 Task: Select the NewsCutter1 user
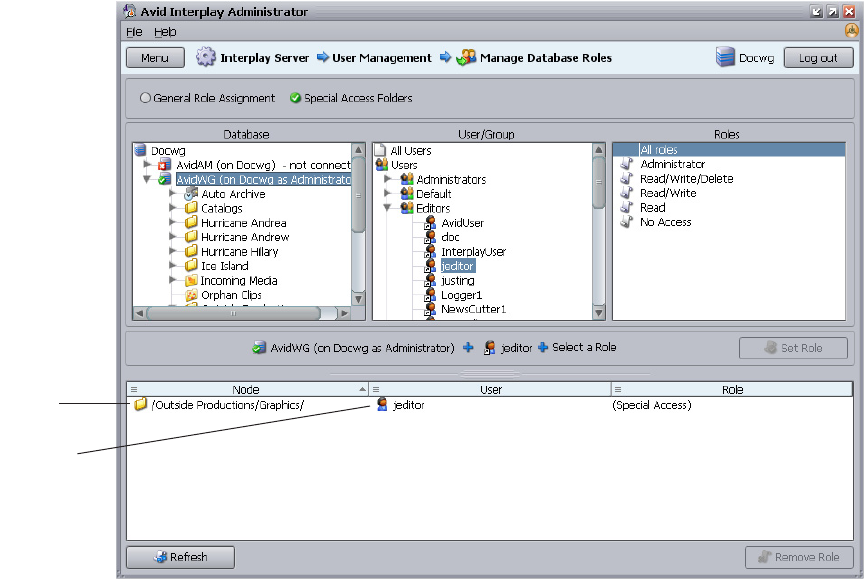tap(473, 309)
